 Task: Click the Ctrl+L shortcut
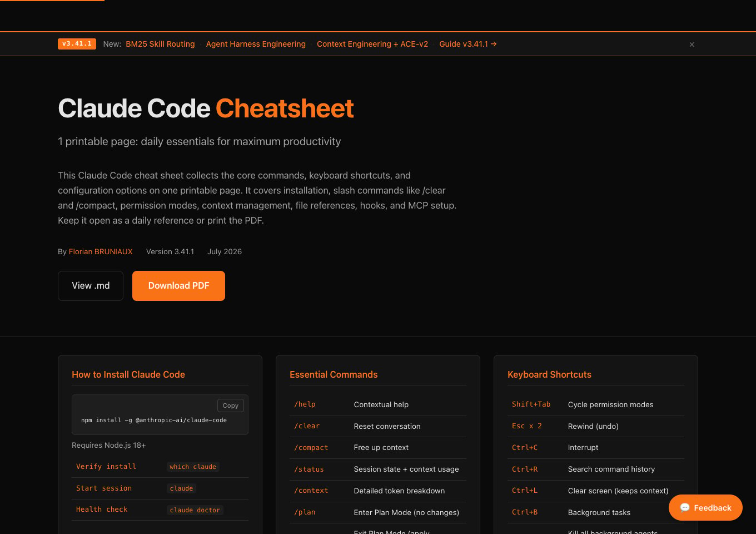click(525, 491)
